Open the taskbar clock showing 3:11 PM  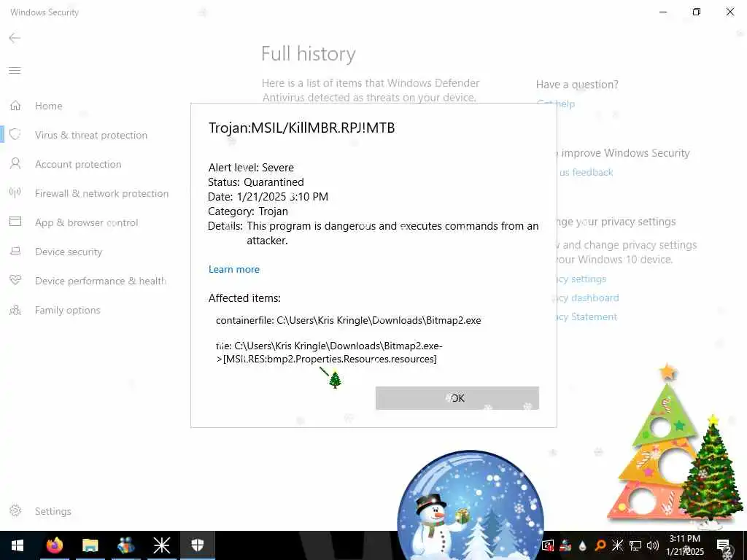click(x=684, y=545)
